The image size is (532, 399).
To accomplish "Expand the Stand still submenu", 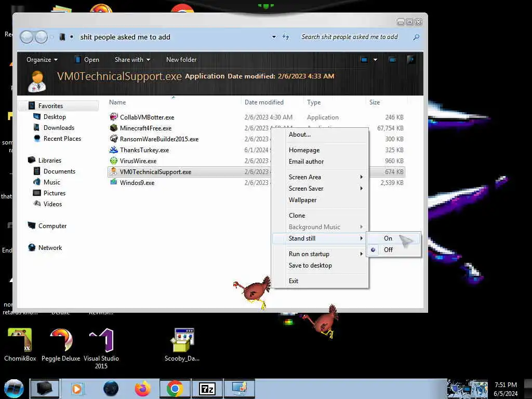I will pos(320,238).
